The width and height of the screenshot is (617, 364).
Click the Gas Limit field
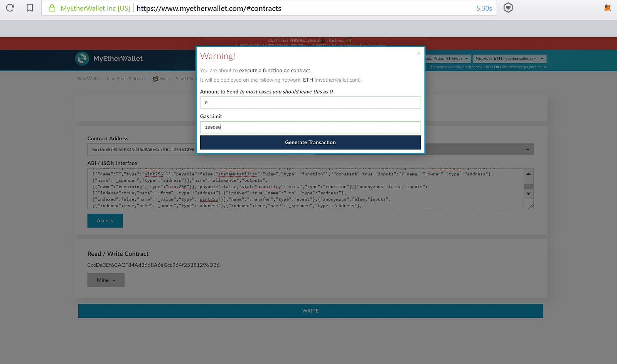310,127
